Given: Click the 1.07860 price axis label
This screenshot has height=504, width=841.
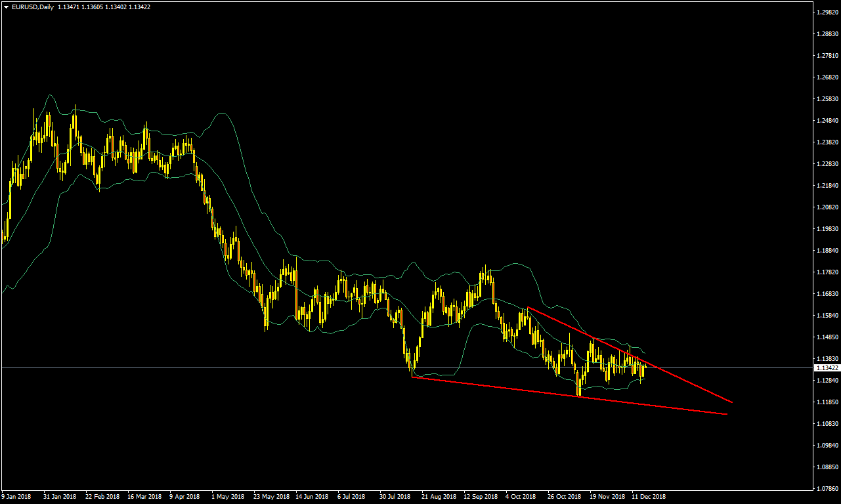Looking at the screenshot, I should (826, 489).
